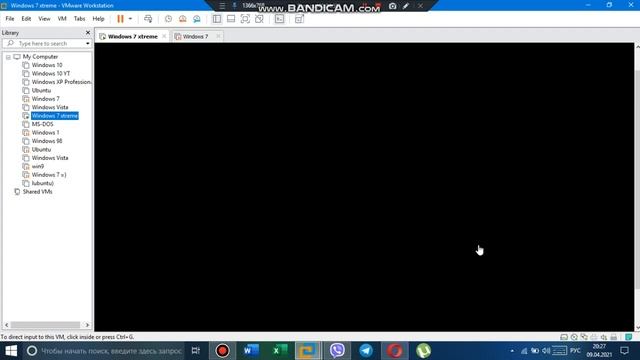
Task: Open the File menu
Action: 10,19
